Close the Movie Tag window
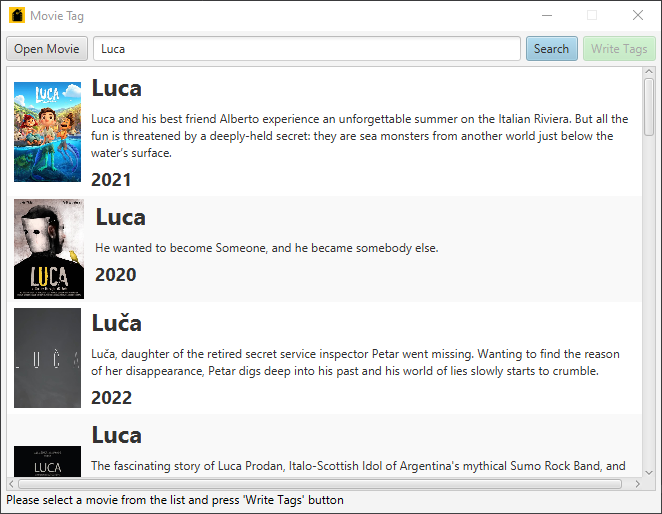The image size is (662, 514). click(x=638, y=16)
